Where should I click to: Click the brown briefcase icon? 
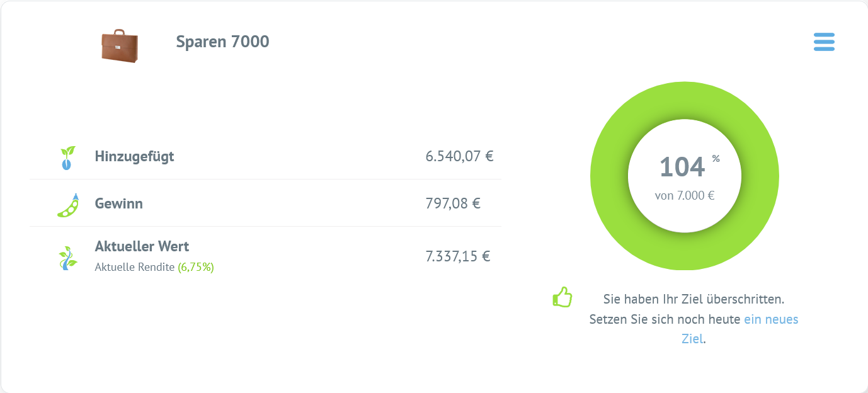tap(120, 45)
